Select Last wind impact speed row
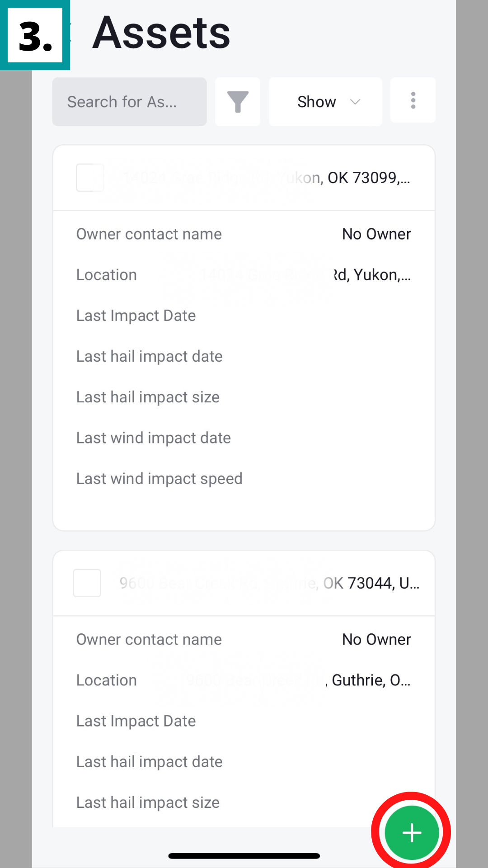 coord(160,479)
